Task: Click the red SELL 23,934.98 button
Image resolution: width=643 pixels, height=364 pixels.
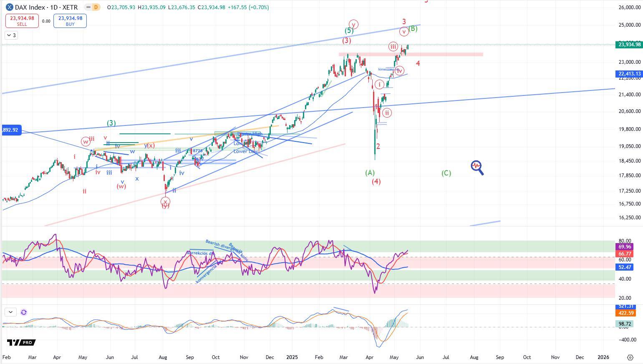Action: click(22, 21)
